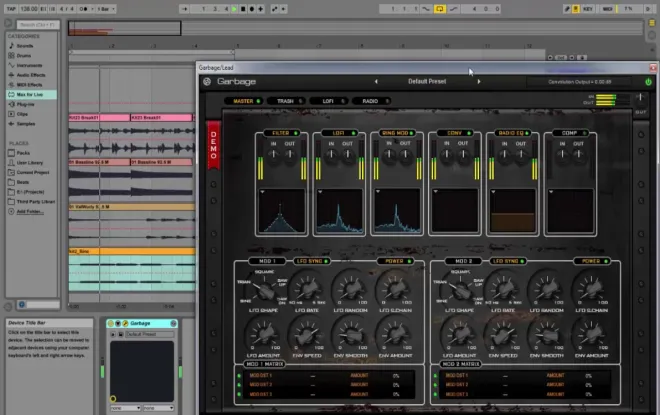The image size is (660, 415).
Task: Click the browser search field
Action: tap(38, 25)
